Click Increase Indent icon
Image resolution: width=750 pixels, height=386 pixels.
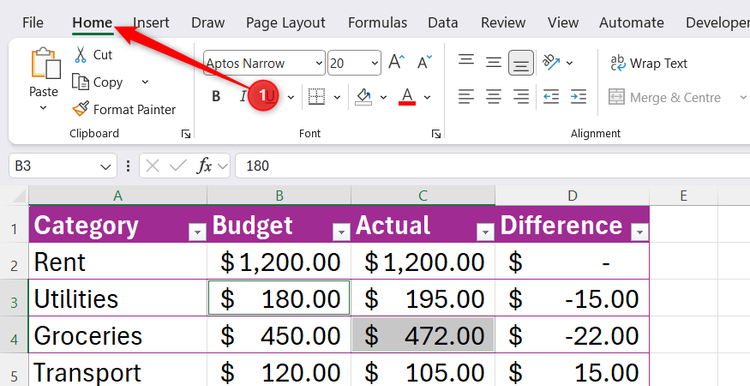[578, 97]
